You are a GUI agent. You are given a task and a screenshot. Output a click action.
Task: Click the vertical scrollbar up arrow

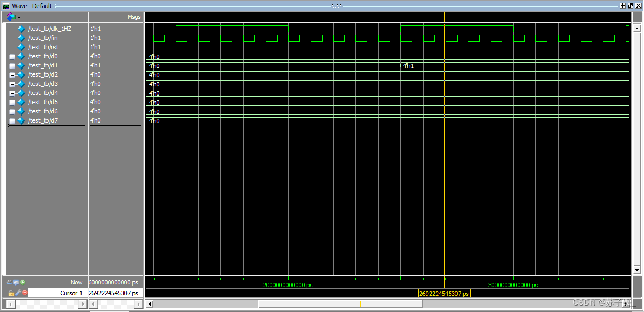637,28
